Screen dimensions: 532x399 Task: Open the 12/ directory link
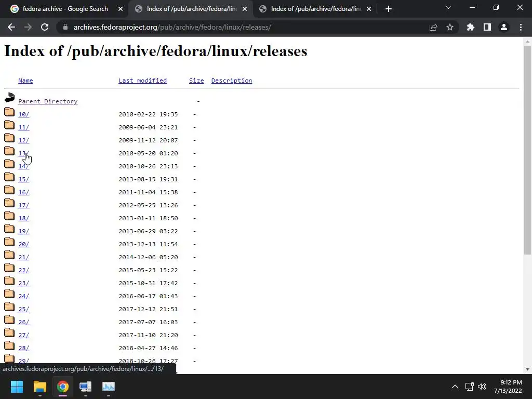pos(24,140)
